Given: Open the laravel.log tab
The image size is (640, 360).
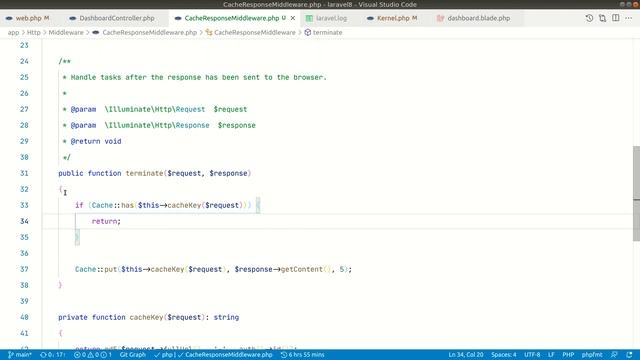Looking at the screenshot, I should pos(331,18).
